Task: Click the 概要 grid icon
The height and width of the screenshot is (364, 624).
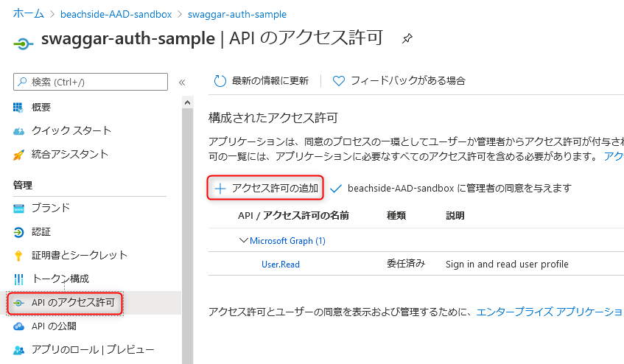Action: tap(18, 108)
